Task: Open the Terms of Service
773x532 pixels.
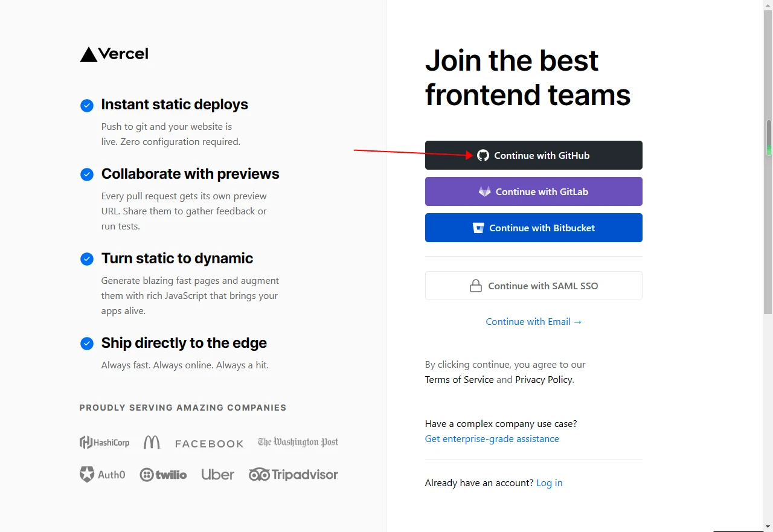Action: 459,379
